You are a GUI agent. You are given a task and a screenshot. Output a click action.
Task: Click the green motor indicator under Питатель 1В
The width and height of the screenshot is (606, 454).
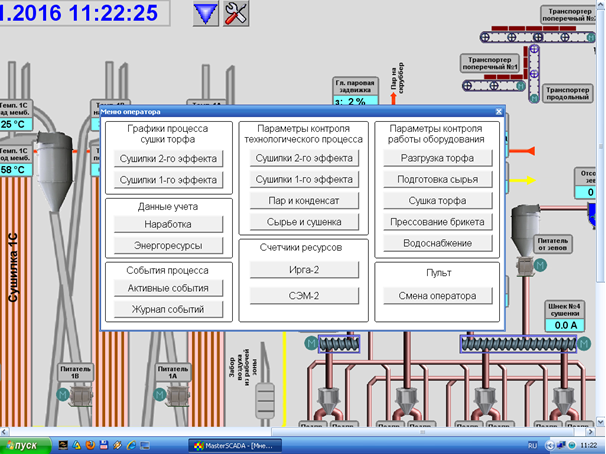pyautogui.click(x=65, y=396)
